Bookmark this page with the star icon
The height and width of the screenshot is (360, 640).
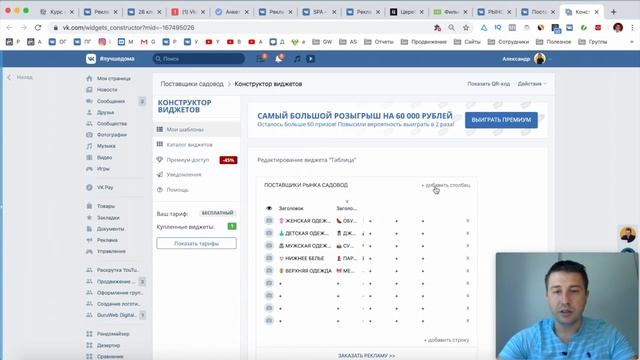[x=466, y=28]
